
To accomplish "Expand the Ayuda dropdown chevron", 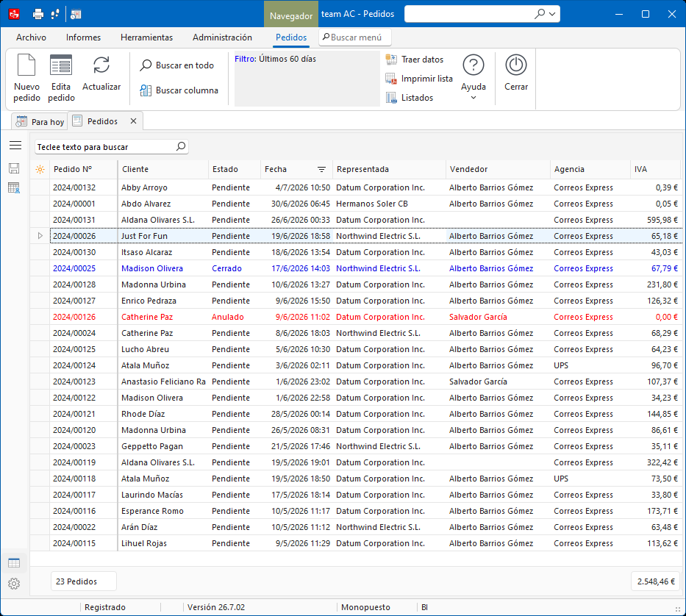I will 474,98.
